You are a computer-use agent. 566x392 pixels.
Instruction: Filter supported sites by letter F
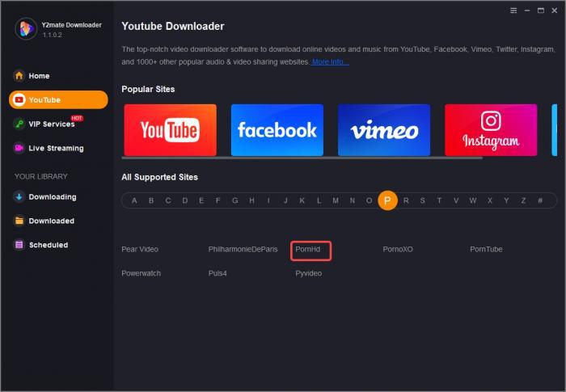(218, 200)
